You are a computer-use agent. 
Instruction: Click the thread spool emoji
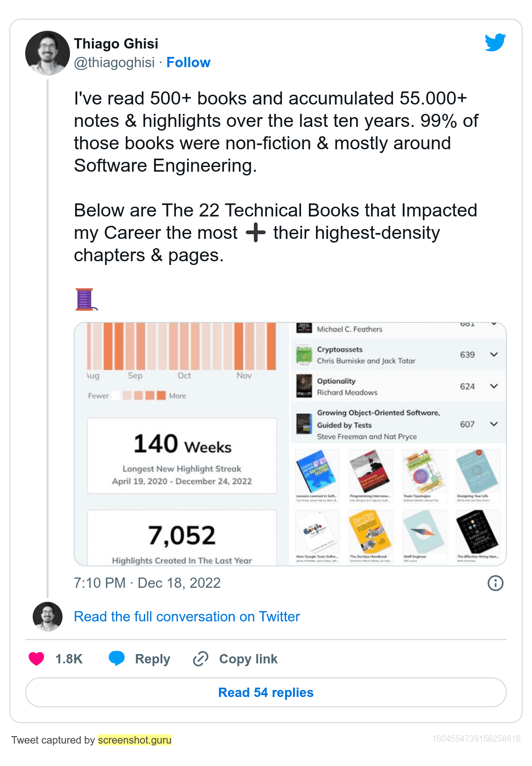pyautogui.click(x=85, y=299)
